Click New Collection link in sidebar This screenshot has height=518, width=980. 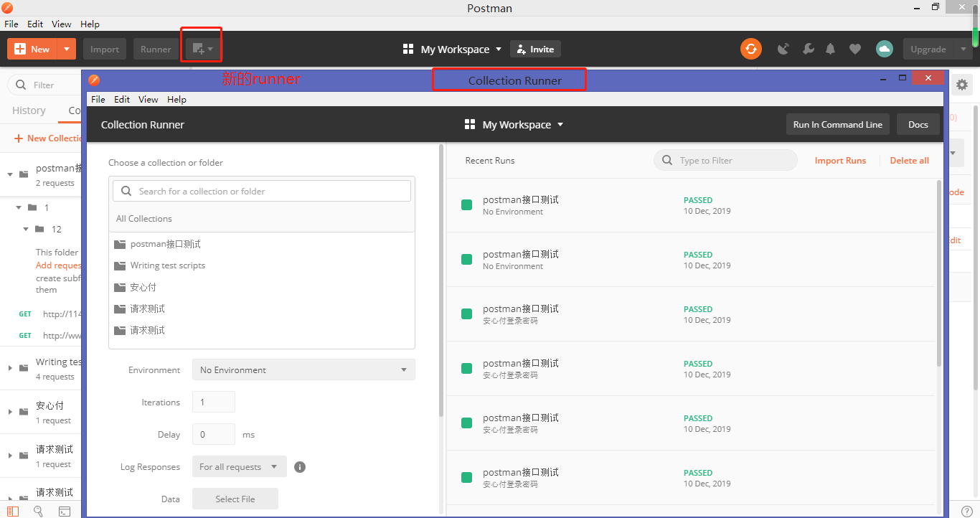pos(48,138)
